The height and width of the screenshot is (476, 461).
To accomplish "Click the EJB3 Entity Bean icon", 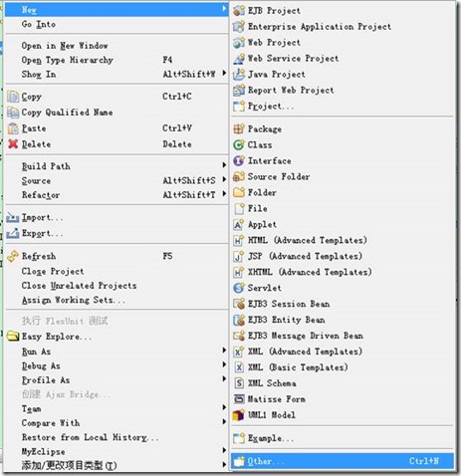I will coord(239,320).
